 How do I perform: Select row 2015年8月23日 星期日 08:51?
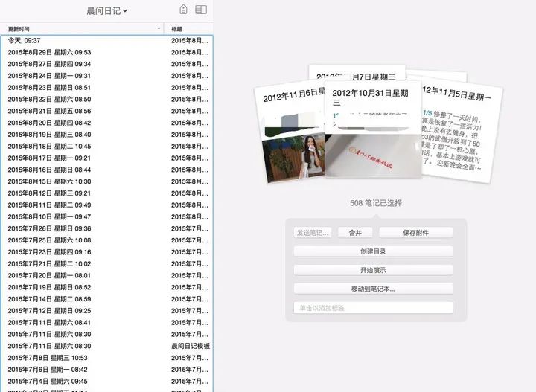coord(107,88)
